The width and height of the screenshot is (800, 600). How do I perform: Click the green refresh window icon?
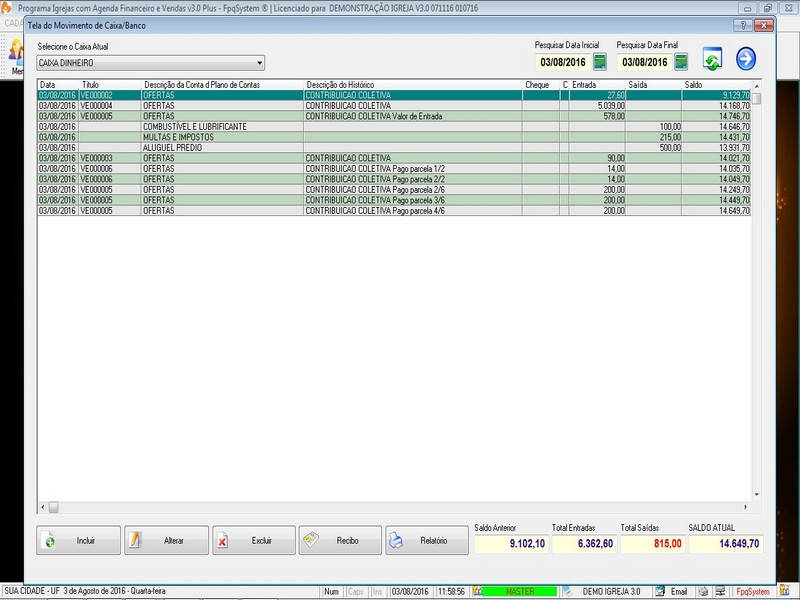point(712,59)
